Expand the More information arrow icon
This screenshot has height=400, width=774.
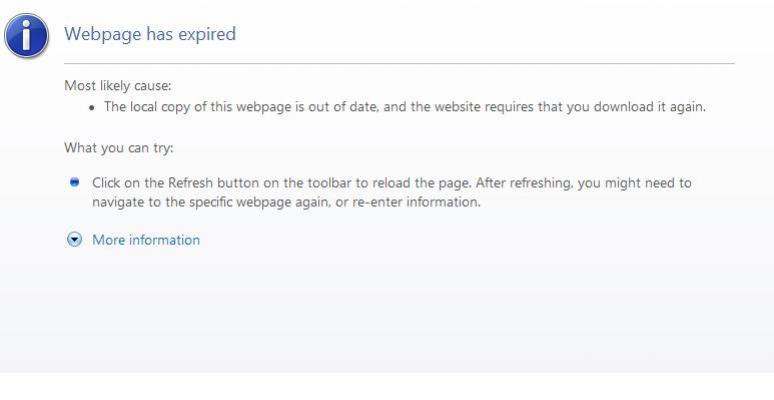tap(74, 240)
